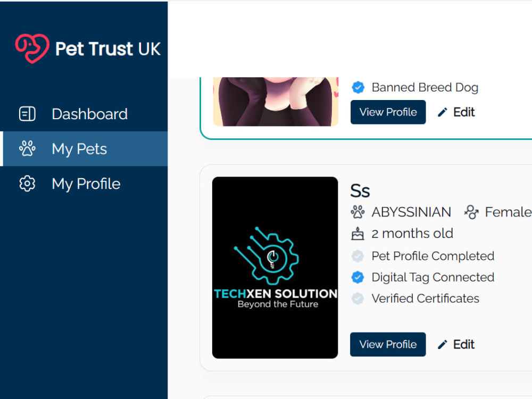The image size is (532, 399).
Task: Click the pencil icon on Ss card
Action: [x=443, y=344]
